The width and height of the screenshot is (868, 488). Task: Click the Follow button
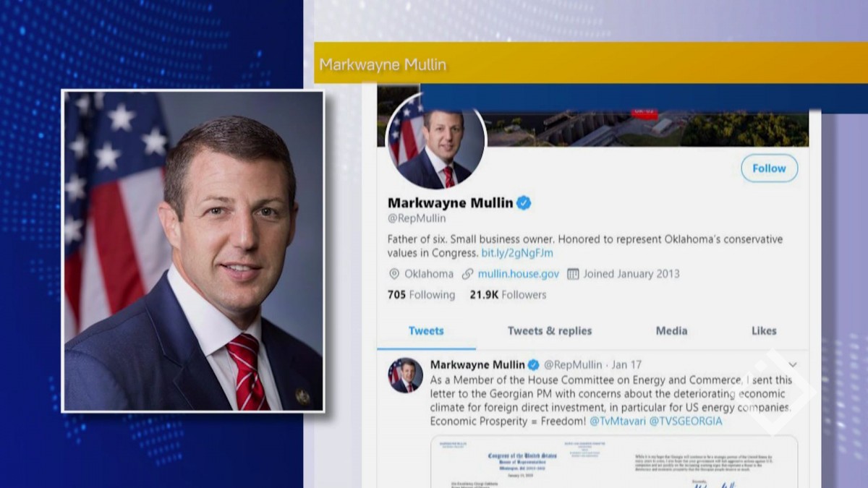[x=769, y=168]
